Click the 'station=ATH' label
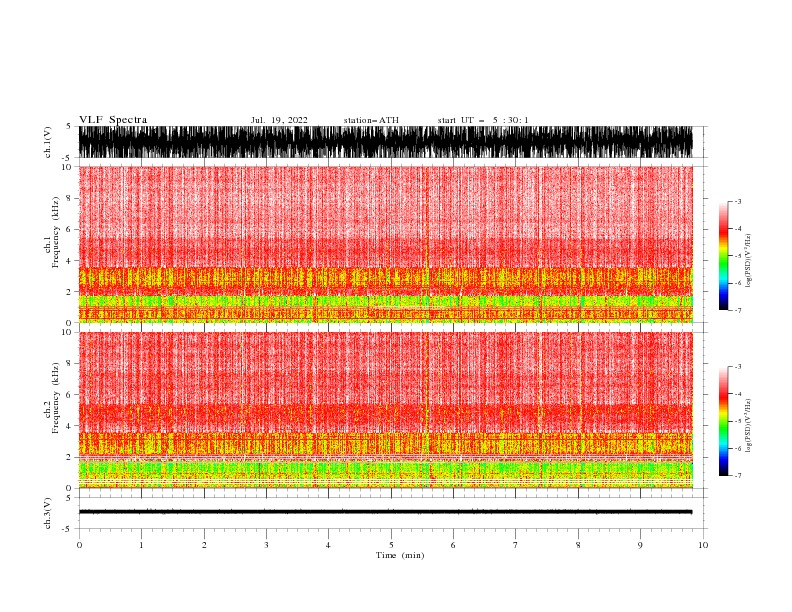Screen dimensions: 792x612 pyautogui.click(x=371, y=120)
